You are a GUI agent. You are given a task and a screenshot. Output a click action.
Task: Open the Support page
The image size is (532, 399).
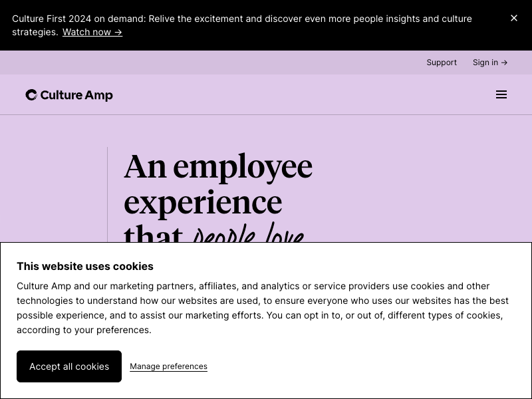click(x=442, y=63)
